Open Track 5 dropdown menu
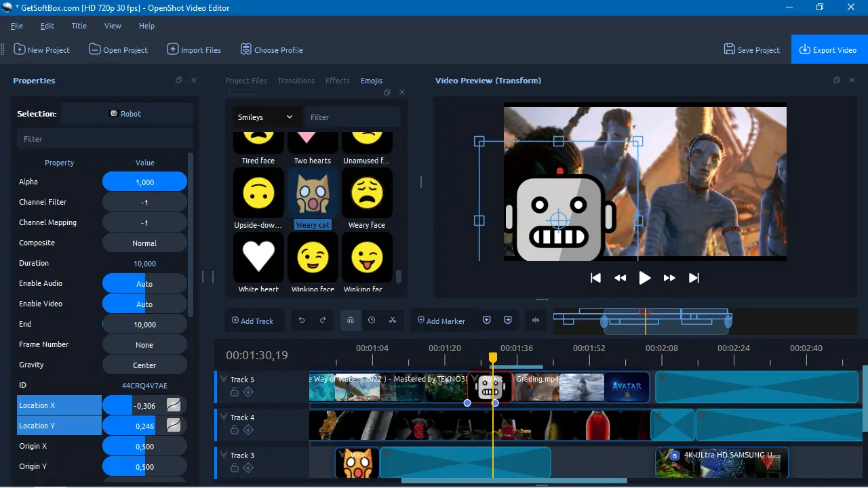Image resolution: width=868 pixels, height=488 pixels. pyautogui.click(x=224, y=379)
